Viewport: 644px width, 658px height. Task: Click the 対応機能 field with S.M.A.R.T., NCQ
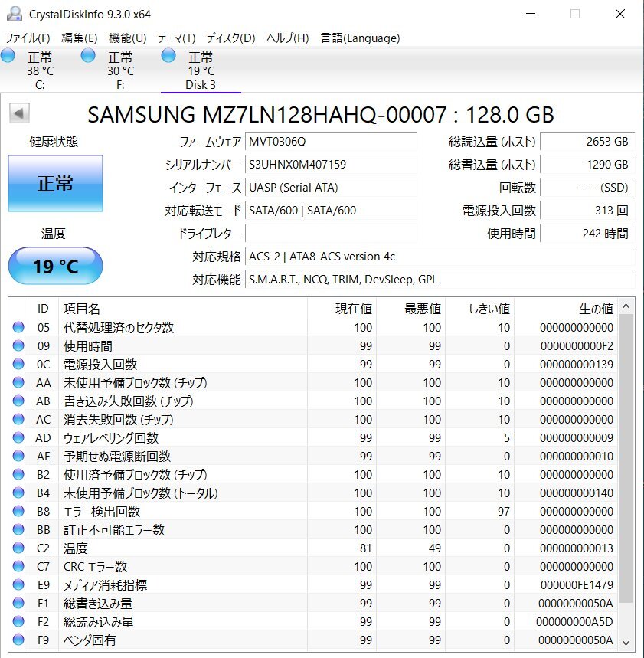440,280
